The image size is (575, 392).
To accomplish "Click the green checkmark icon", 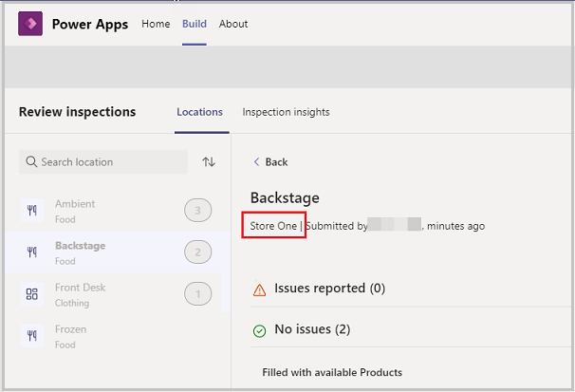I will point(260,330).
